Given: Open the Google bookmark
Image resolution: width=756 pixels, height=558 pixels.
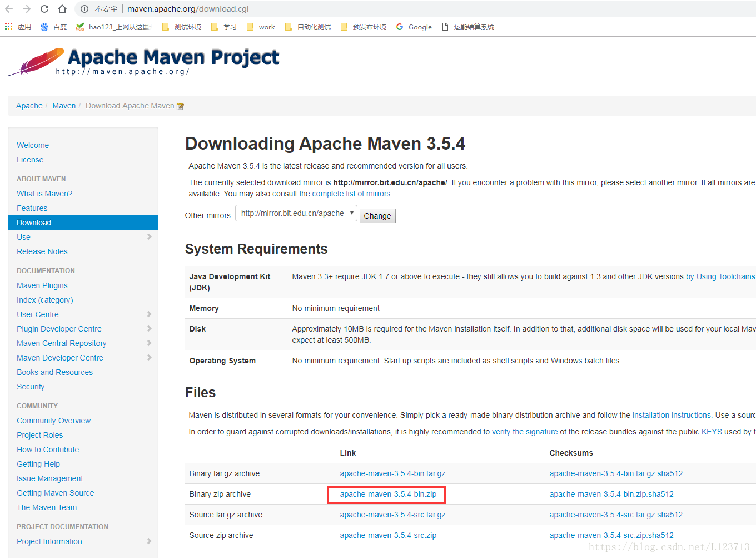Looking at the screenshot, I should (414, 27).
